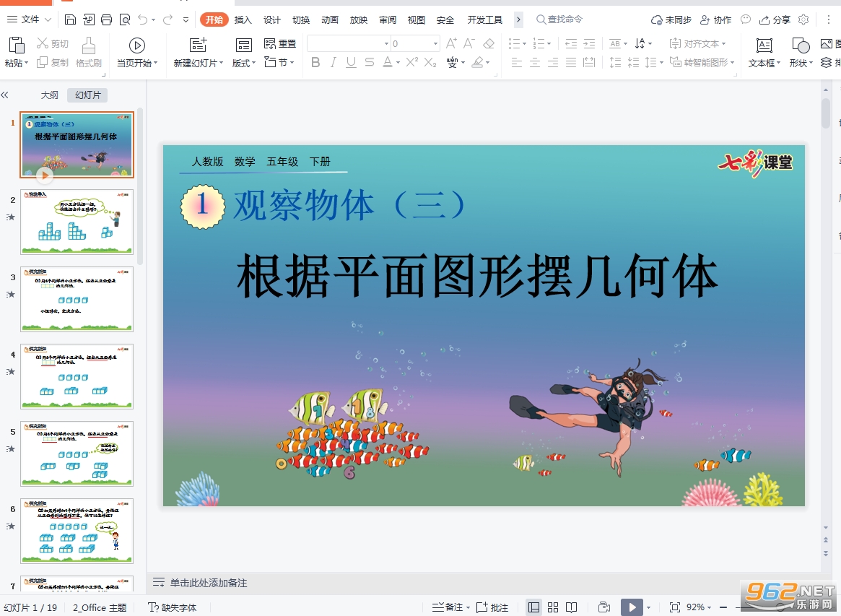Open the font size dropdown
This screenshot has width=841, height=616.
click(435, 43)
